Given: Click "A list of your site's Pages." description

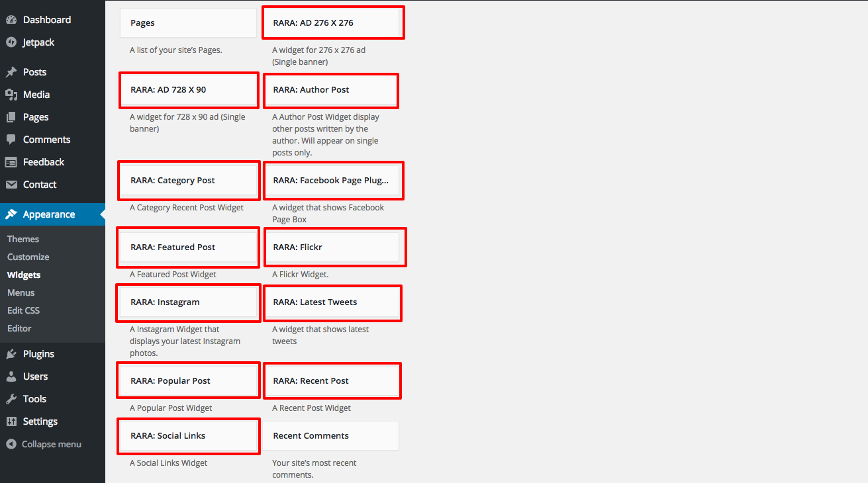Looking at the screenshot, I should [x=175, y=50].
